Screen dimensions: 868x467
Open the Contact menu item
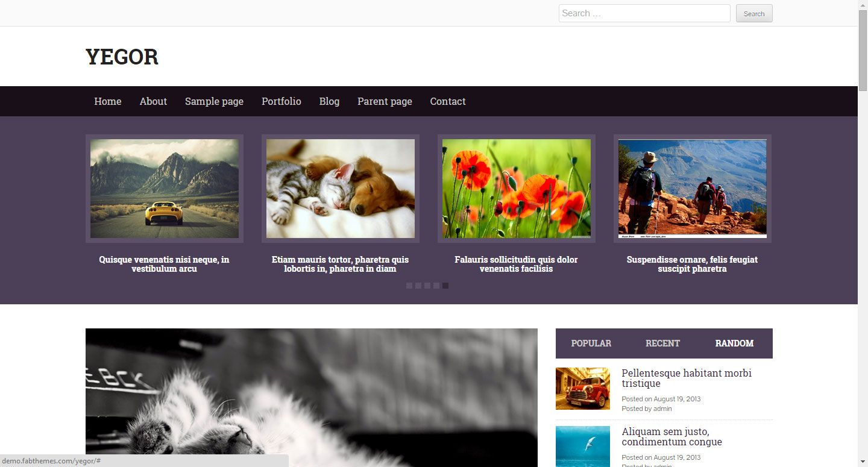[448, 101]
